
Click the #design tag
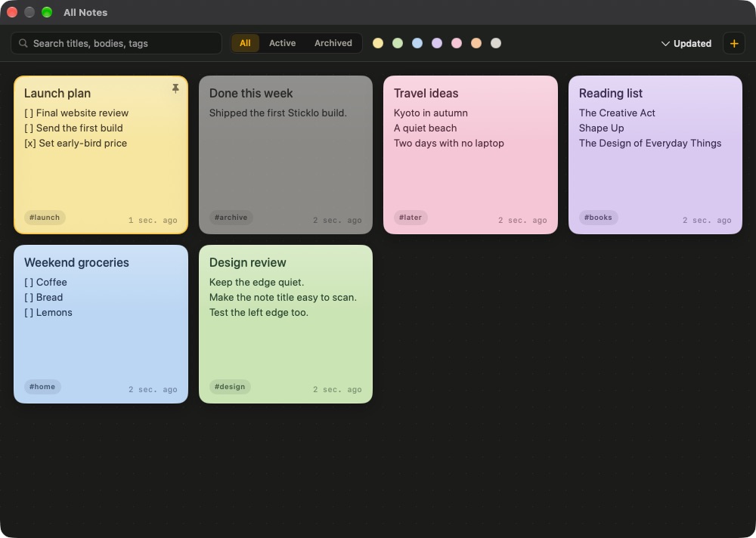[230, 387]
